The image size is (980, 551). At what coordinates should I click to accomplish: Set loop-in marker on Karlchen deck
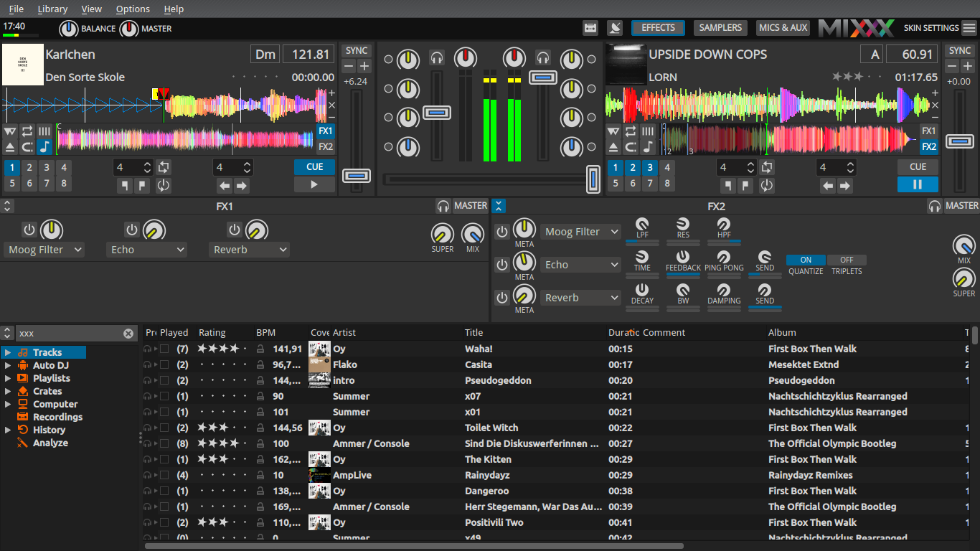(x=125, y=186)
